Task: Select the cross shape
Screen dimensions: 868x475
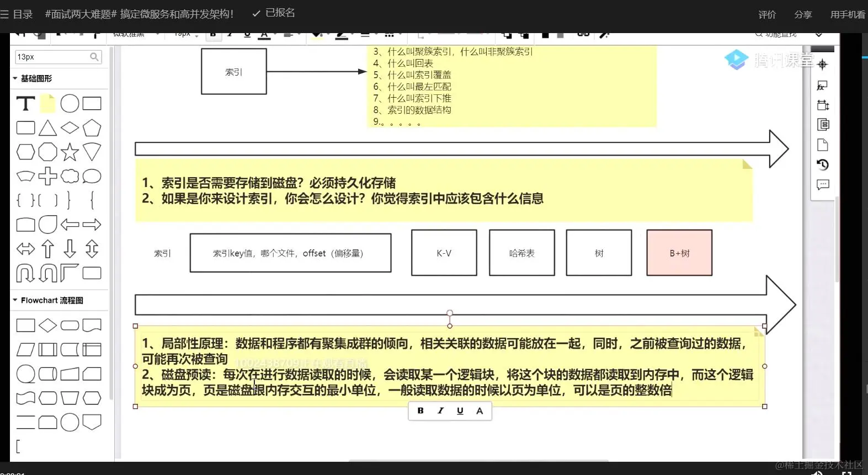Action: [47, 176]
